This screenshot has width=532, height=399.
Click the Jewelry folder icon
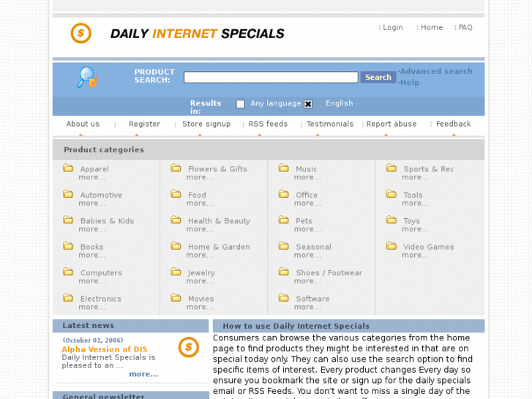coord(176,272)
